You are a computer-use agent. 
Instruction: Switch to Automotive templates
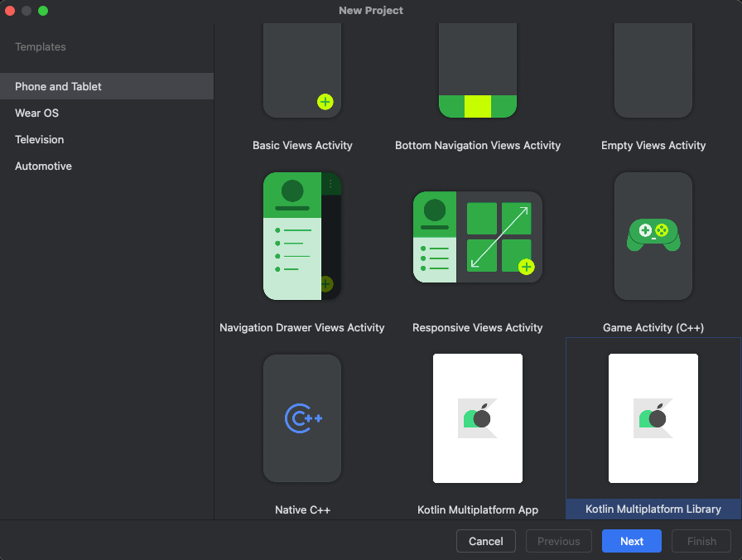[107, 166]
